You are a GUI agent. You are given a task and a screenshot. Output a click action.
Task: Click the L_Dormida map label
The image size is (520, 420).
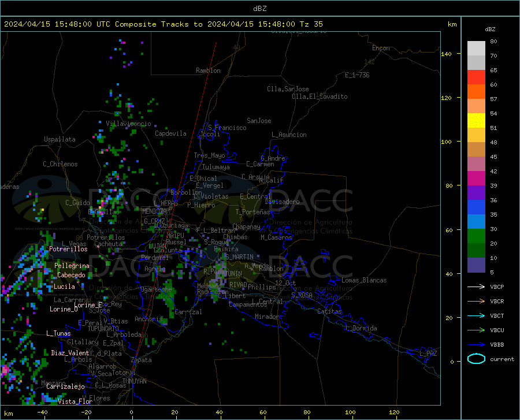pyautogui.click(x=361, y=328)
